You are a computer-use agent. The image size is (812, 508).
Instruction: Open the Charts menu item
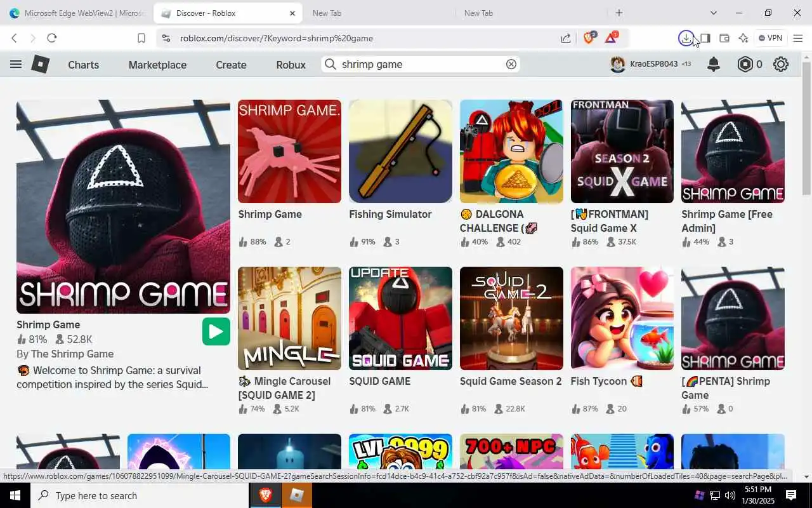tap(83, 65)
